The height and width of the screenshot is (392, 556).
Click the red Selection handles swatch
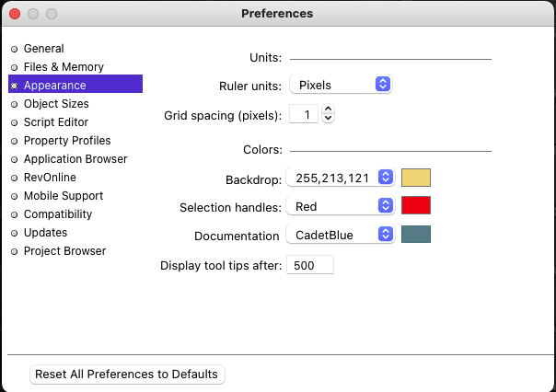[x=416, y=206]
